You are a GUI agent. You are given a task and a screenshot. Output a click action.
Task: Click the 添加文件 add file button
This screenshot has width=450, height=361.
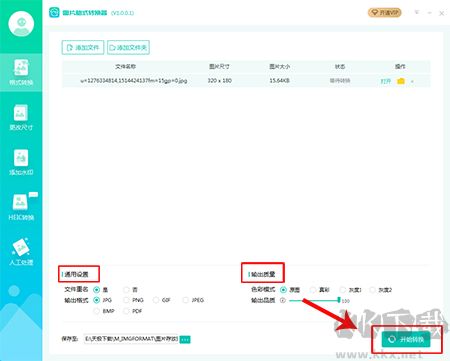click(83, 47)
